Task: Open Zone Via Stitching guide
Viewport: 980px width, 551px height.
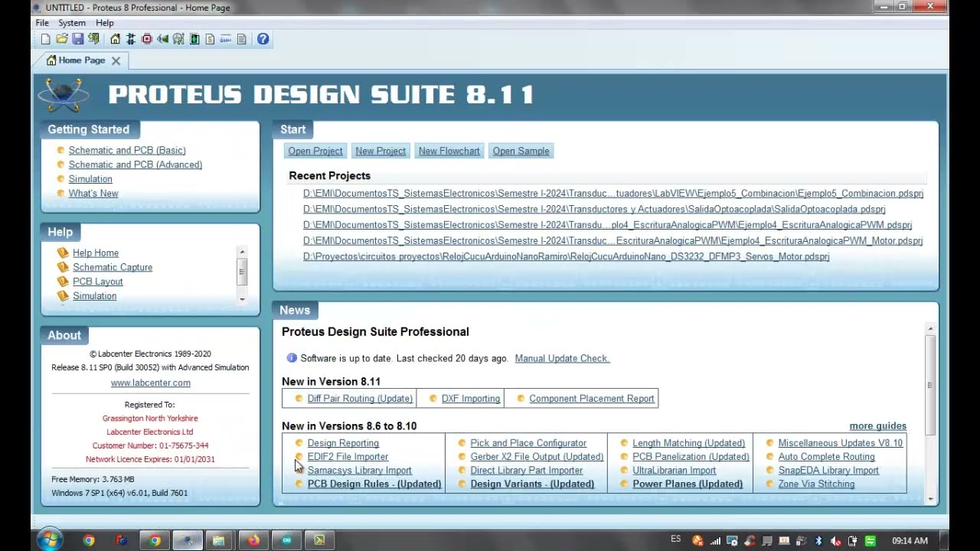Action: coord(816,484)
